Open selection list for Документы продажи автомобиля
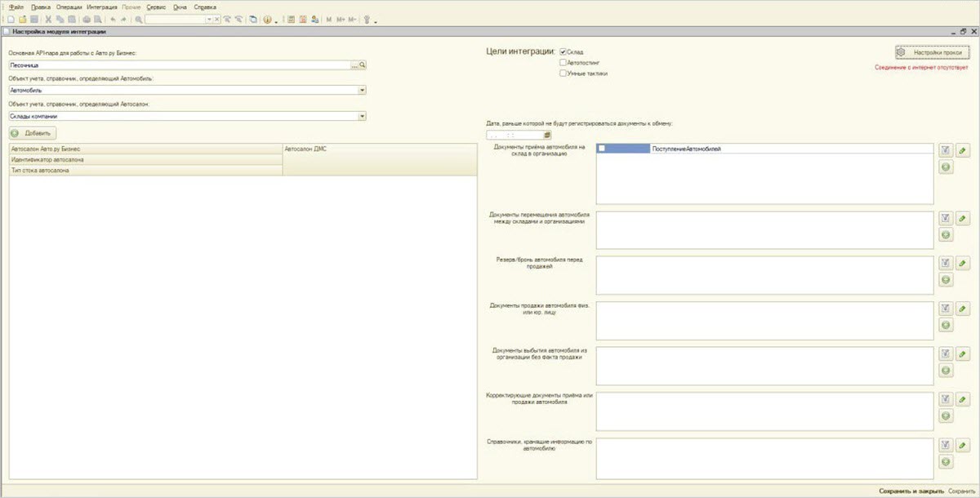This screenshot has width=980, height=498. pyautogui.click(x=946, y=308)
